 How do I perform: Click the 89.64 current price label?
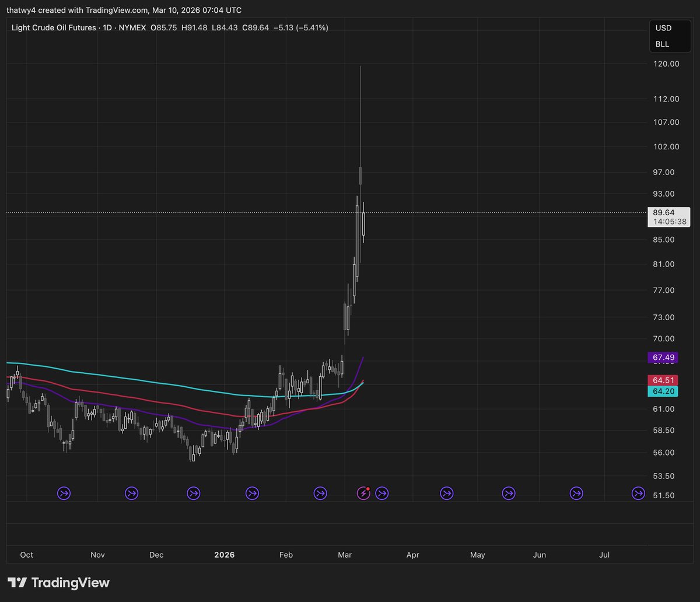[665, 212]
